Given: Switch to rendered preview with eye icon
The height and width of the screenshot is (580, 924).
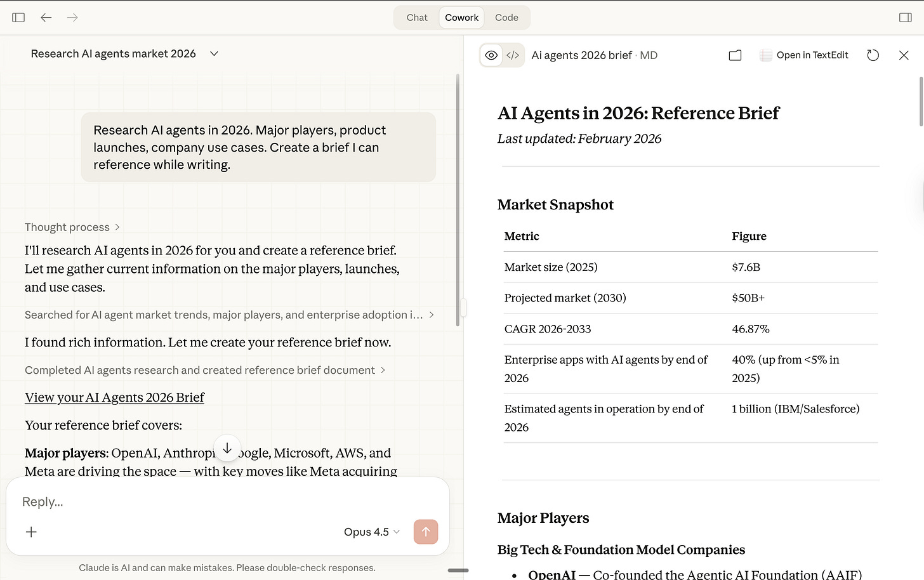Looking at the screenshot, I should click(x=491, y=55).
